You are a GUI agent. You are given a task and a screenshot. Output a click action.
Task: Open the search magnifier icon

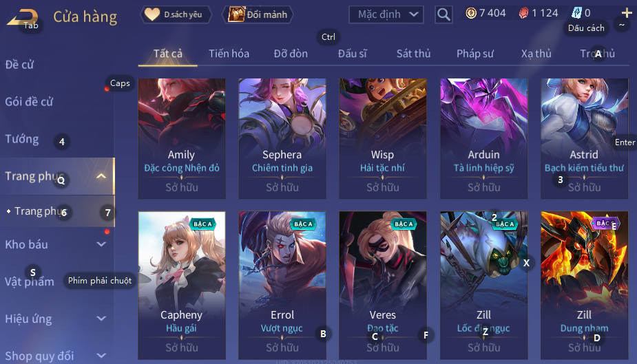tap(443, 14)
